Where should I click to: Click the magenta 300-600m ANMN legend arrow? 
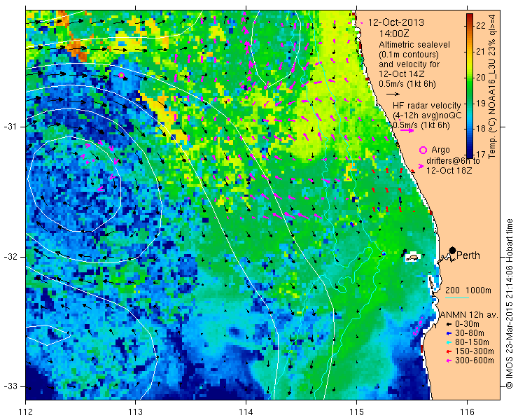point(449,360)
